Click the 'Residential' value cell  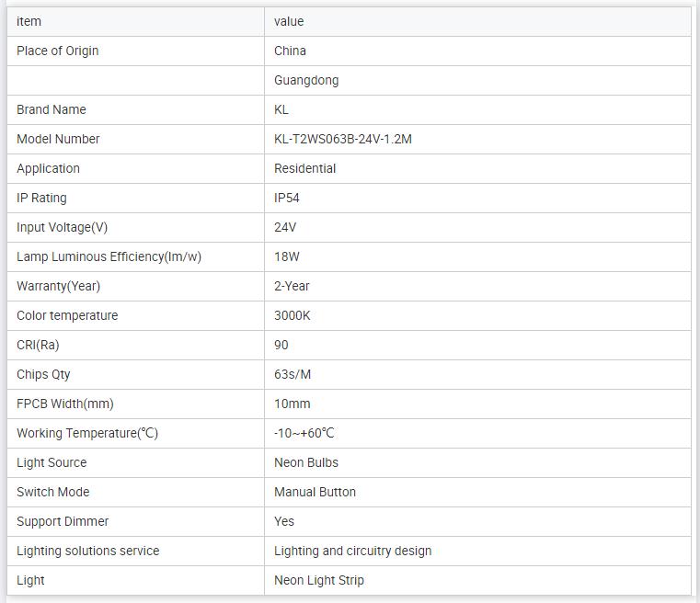click(305, 168)
